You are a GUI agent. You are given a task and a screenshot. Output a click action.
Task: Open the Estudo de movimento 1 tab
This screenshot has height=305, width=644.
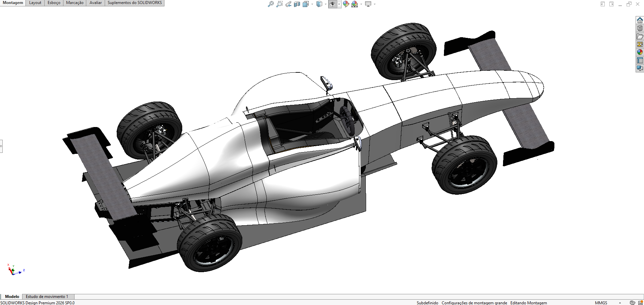(x=47, y=297)
